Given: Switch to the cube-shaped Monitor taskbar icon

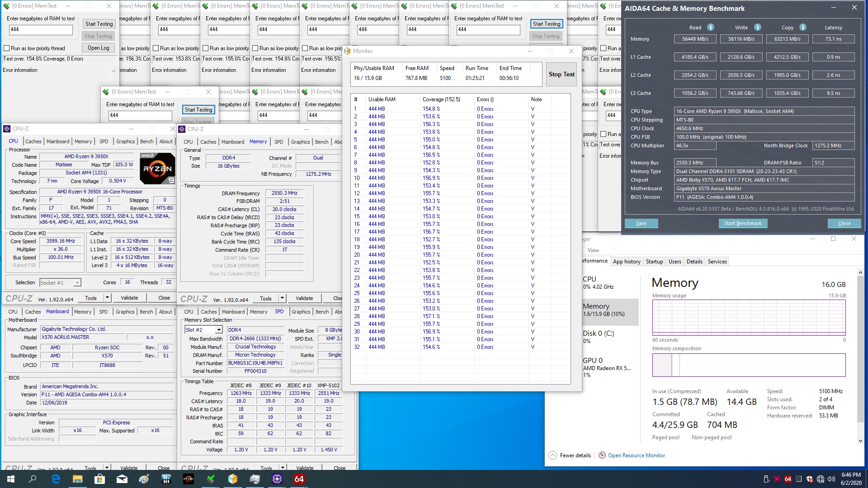Looking at the screenshot, I should pos(233,479).
